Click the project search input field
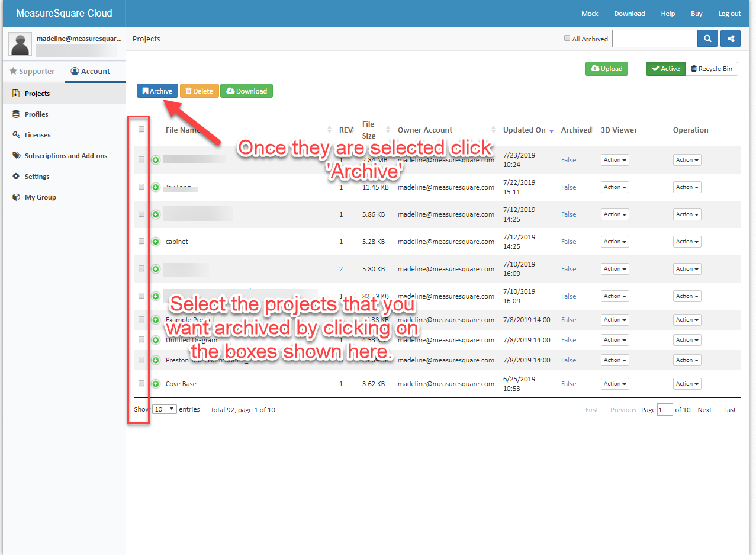The image size is (756, 555). tap(655, 39)
